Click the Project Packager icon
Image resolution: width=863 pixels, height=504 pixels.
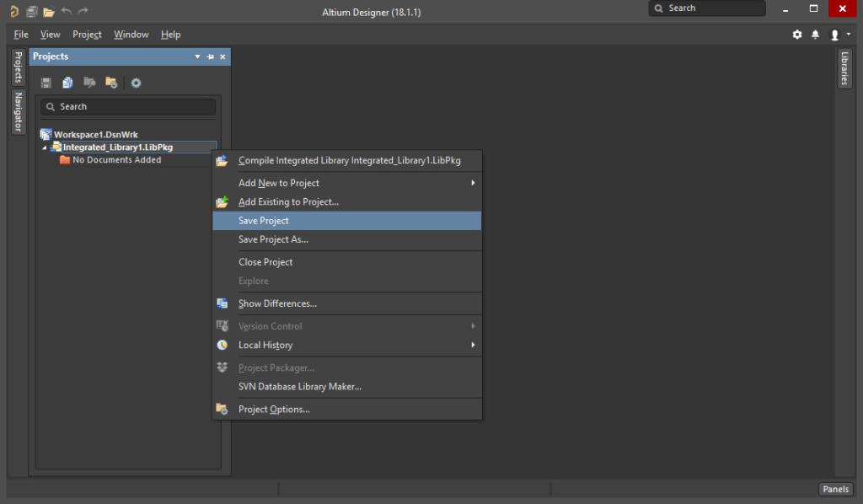[x=222, y=367]
